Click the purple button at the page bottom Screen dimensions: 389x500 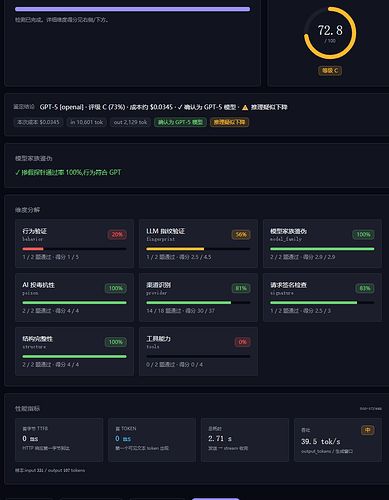pyautogui.click(x=216, y=499)
